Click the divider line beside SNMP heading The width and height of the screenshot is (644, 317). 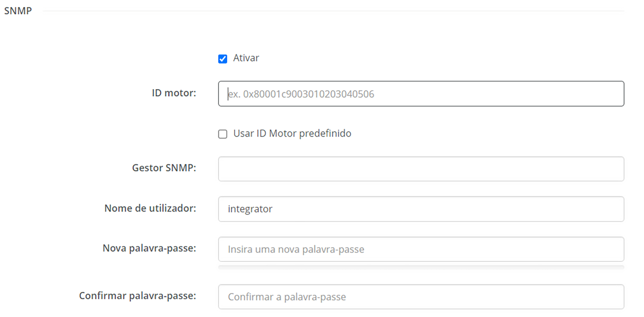point(334,11)
